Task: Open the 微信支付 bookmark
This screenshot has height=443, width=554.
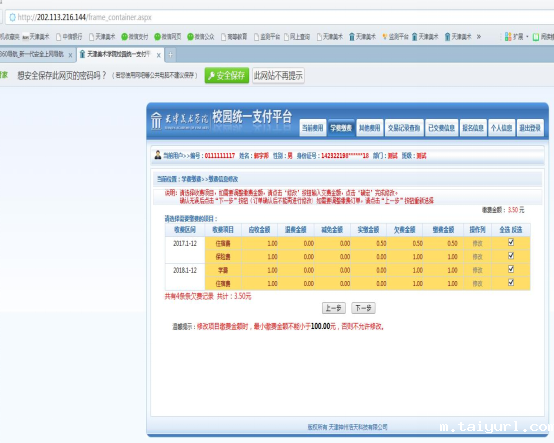Action: click(x=135, y=37)
